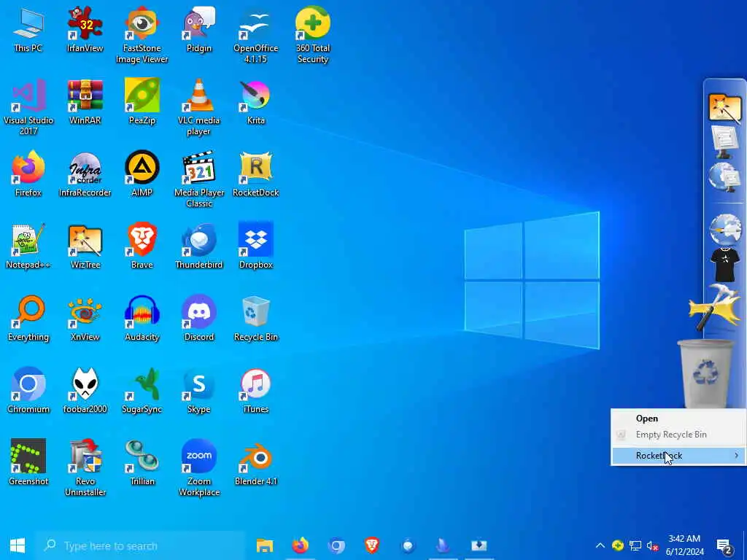Click the black T-shirt dock icon

724,265
